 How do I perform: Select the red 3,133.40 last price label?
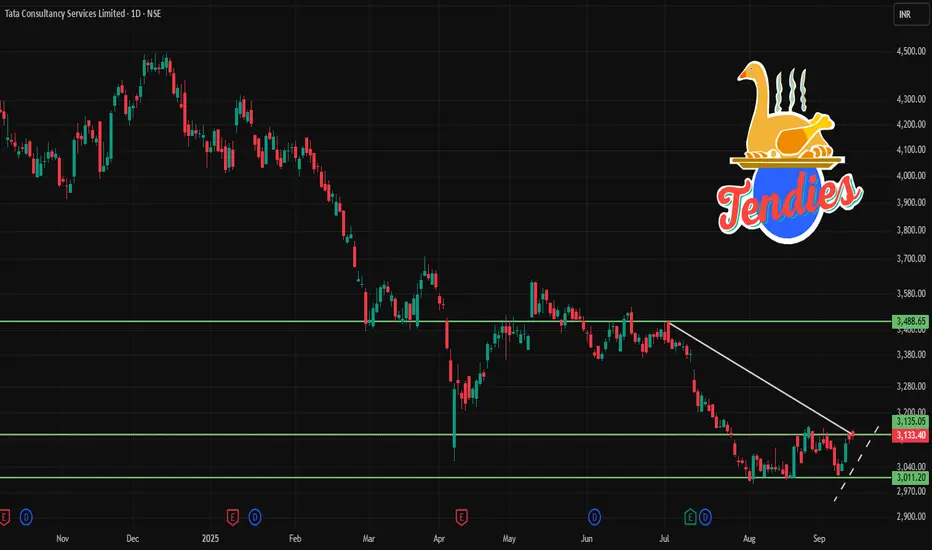point(911,435)
